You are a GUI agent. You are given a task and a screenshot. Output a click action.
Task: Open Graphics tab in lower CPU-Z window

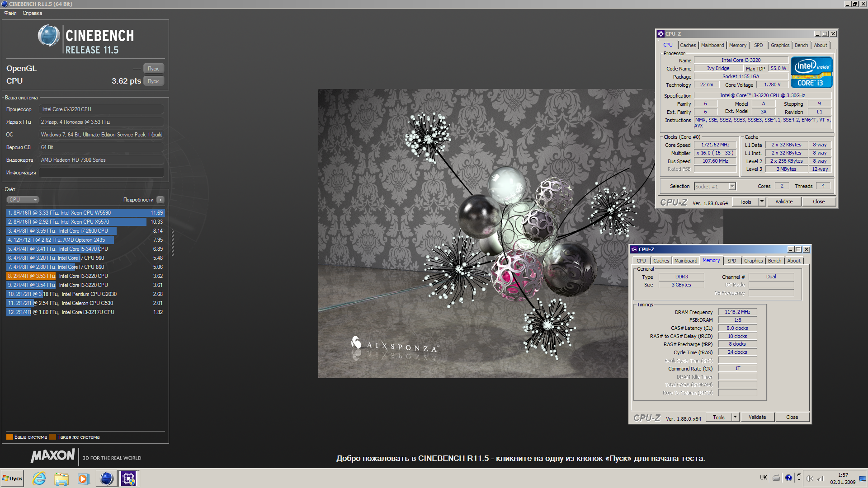click(x=753, y=261)
